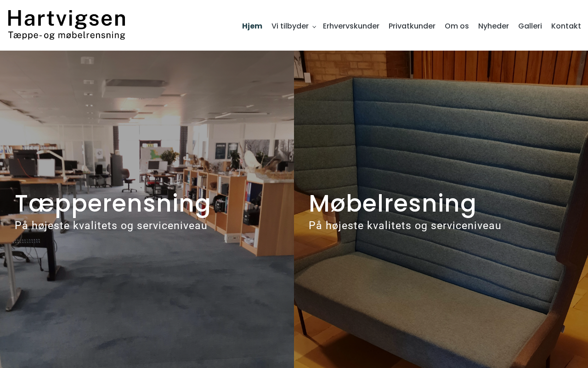View the Galleri page
588x368 pixels.
click(x=530, y=26)
